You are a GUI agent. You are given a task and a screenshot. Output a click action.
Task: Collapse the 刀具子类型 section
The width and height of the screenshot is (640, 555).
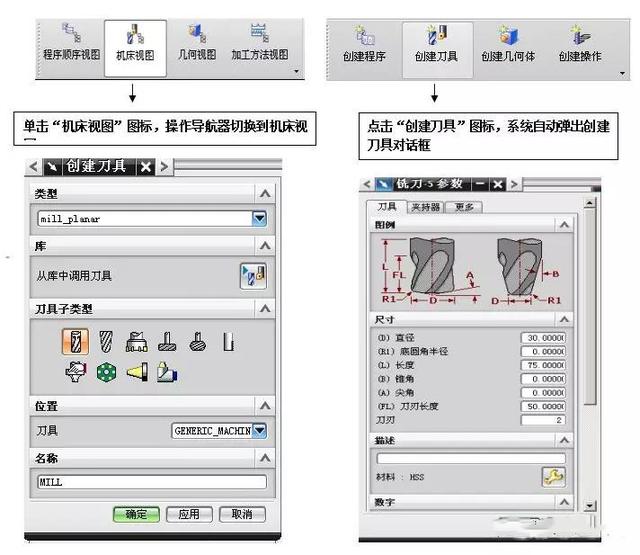265,309
